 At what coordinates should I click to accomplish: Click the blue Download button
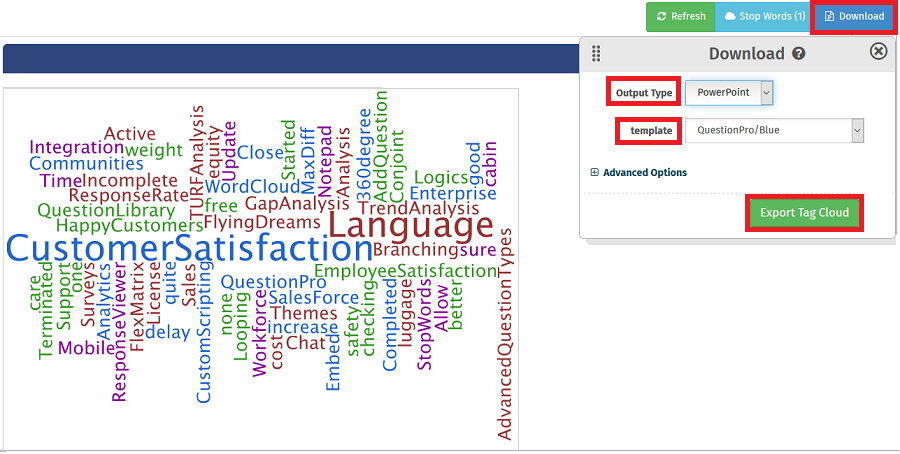click(x=854, y=17)
